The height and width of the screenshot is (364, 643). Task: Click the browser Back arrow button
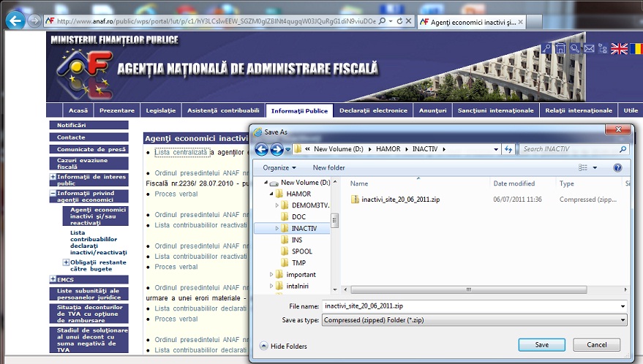tap(15, 20)
